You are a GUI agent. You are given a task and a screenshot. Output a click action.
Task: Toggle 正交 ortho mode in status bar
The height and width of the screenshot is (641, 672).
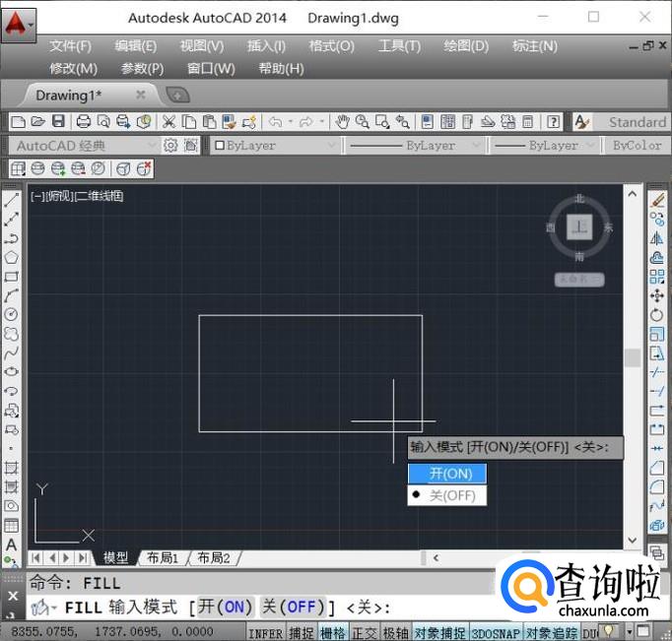[x=365, y=632]
